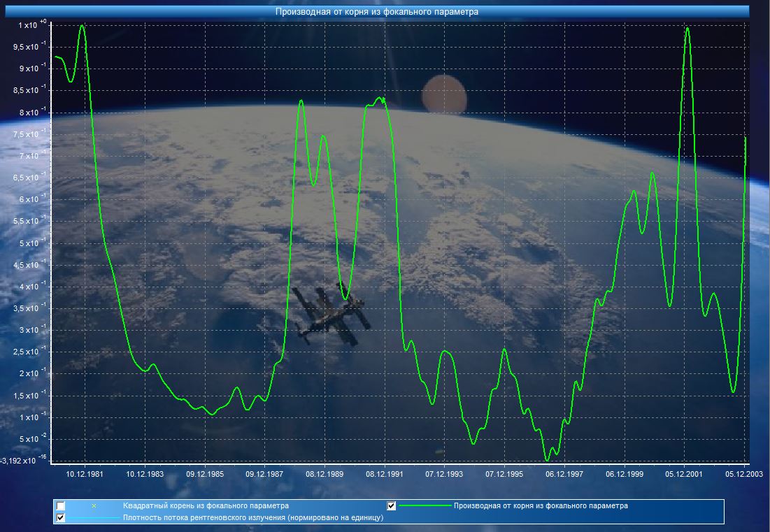Image resolution: width=770 pixels, height=532 pixels.
Task: Click the y-axis value 5 x10 -2
Action: (x=32, y=438)
